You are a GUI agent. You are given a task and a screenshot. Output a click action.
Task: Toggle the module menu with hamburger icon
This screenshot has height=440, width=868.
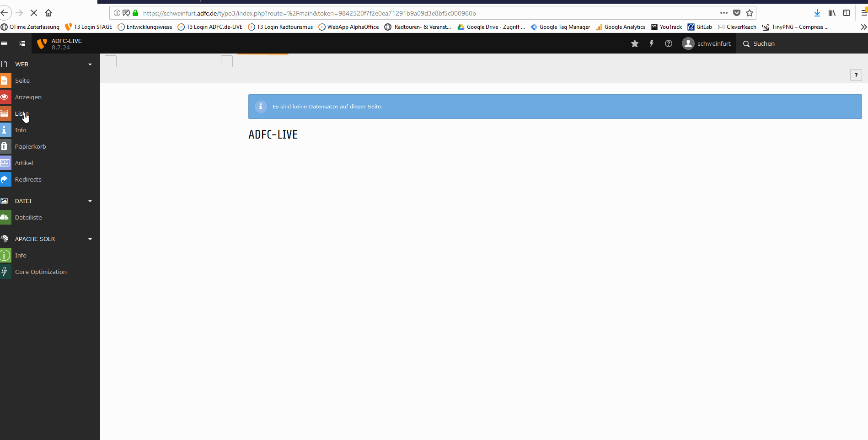(x=5, y=43)
